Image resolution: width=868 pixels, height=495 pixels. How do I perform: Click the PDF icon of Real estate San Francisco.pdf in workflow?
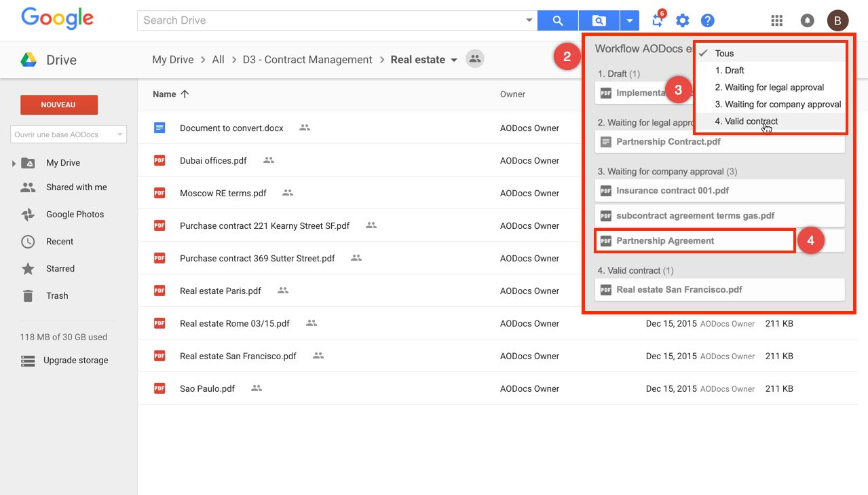click(x=606, y=290)
